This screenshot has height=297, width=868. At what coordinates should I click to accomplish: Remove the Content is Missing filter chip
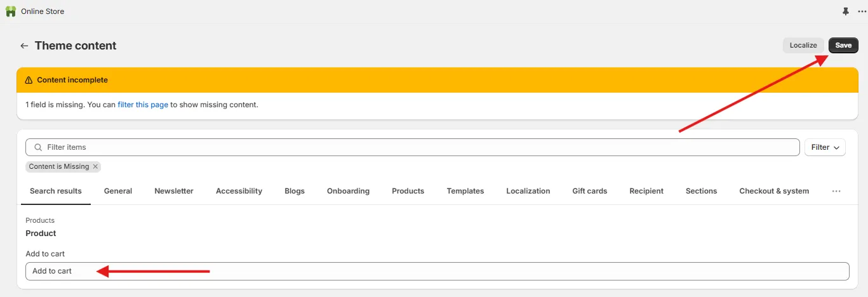[x=95, y=167]
